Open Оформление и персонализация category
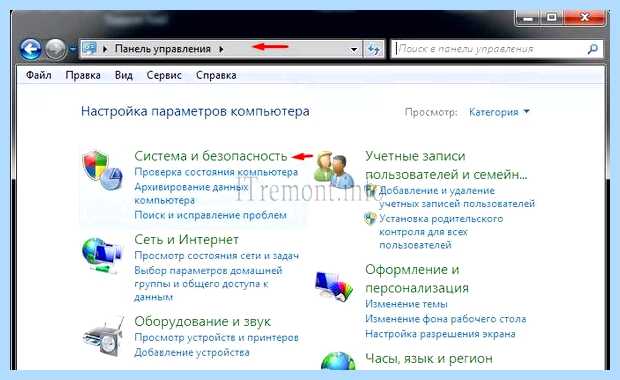This screenshot has width=620, height=380. click(417, 279)
